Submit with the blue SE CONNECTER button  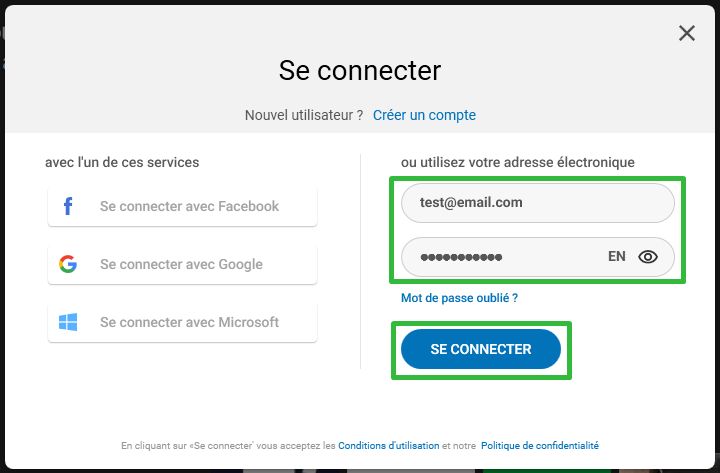tap(481, 349)
